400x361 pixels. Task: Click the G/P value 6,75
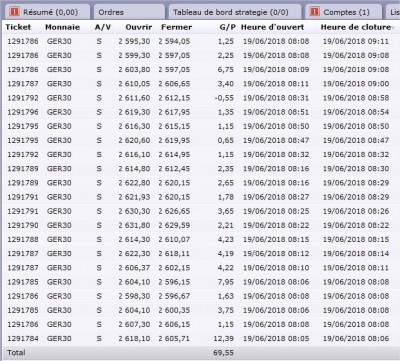pos(226,70)
